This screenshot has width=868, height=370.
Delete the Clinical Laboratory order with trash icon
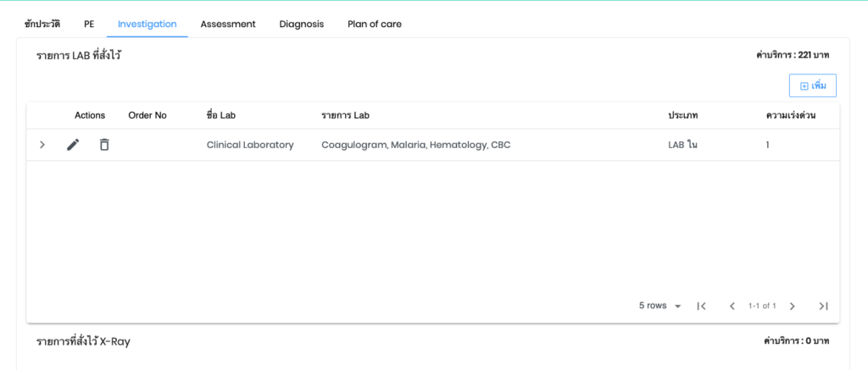tap(104, 145)
